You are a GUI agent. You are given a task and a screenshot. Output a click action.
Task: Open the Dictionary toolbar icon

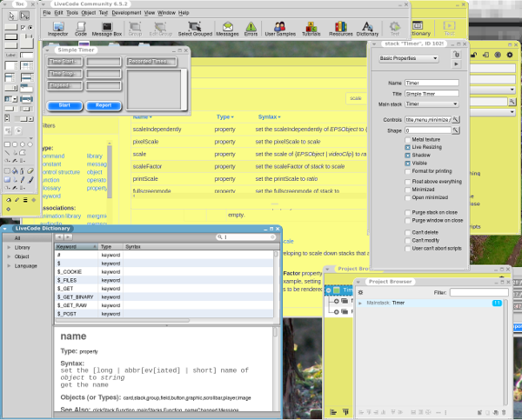coord(367,29)
